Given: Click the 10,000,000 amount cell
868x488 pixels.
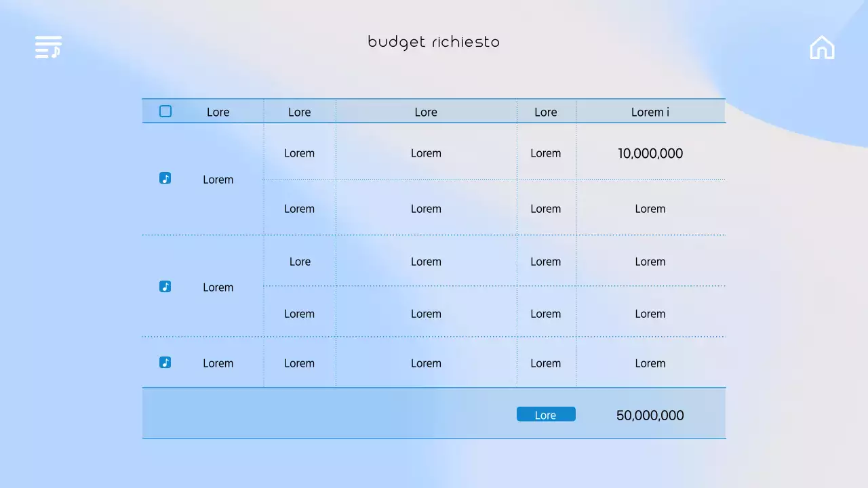Looking at the screenshot, I should pyautogui.click(x=650, y=153).
